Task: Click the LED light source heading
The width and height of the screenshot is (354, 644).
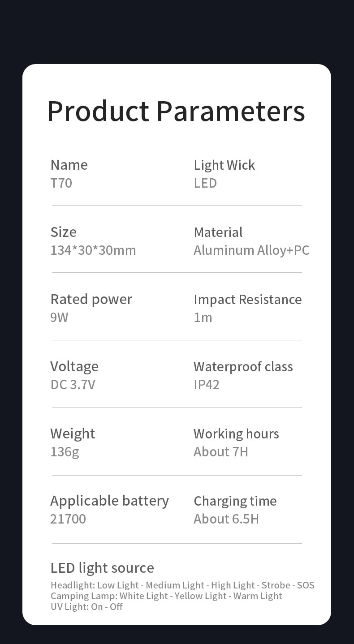Action: click(102, 568)
